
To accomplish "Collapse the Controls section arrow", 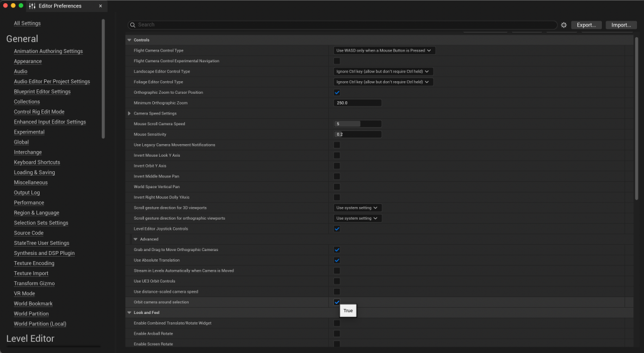I will [130, 40].
